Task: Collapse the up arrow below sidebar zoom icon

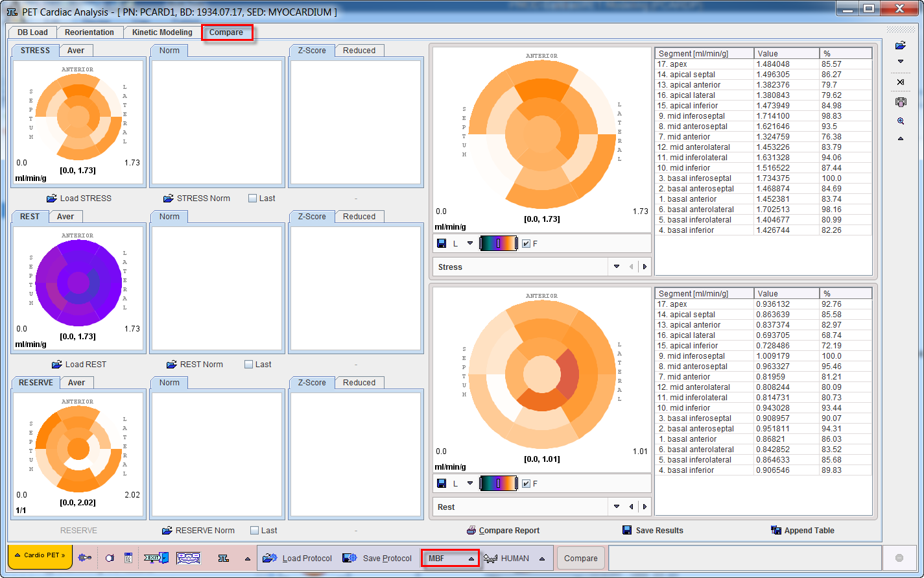Action: 901,139
